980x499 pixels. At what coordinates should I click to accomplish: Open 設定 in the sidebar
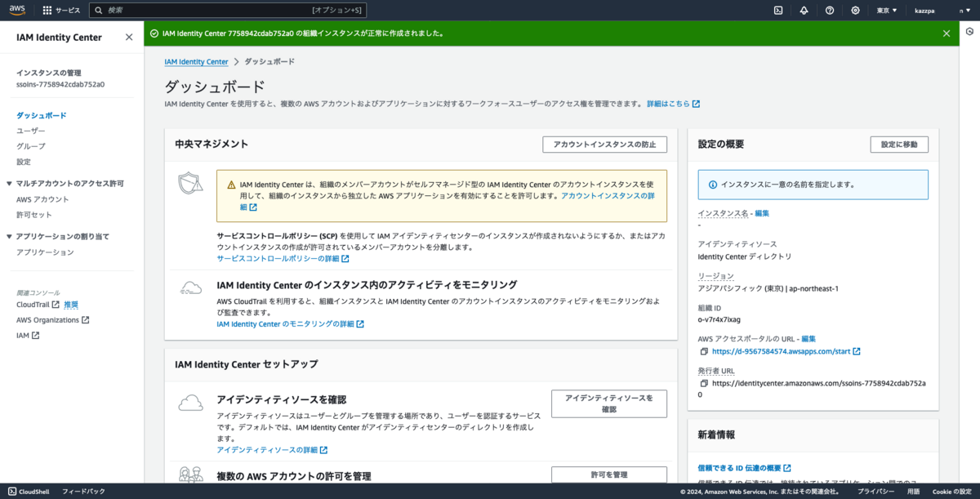coord(24,162)
